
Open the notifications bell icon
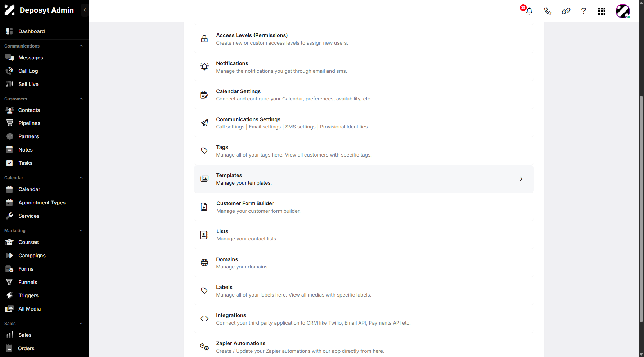tap(529, 11)
